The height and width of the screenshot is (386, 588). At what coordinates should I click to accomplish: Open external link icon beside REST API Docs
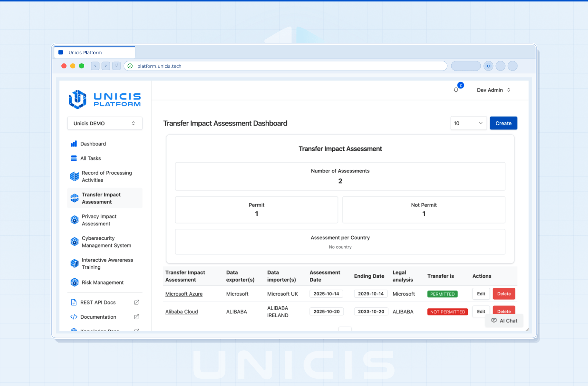click(x=136, y=302)
